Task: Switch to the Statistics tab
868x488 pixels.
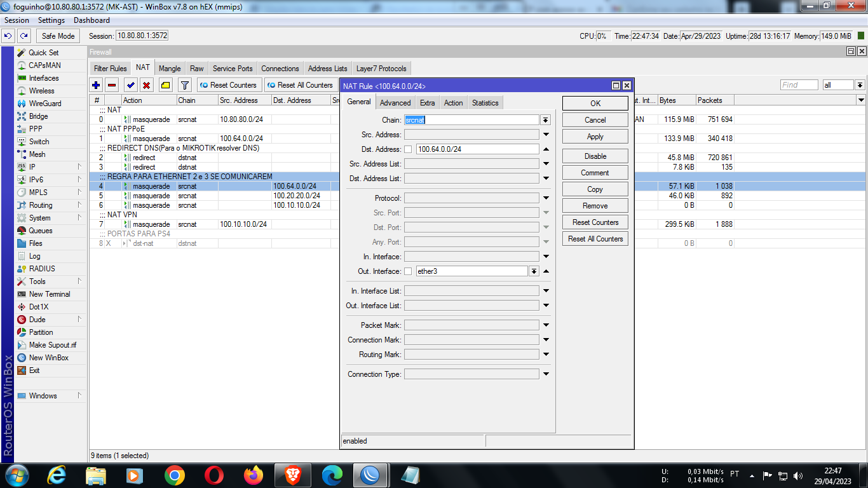Action: (485, 103)
